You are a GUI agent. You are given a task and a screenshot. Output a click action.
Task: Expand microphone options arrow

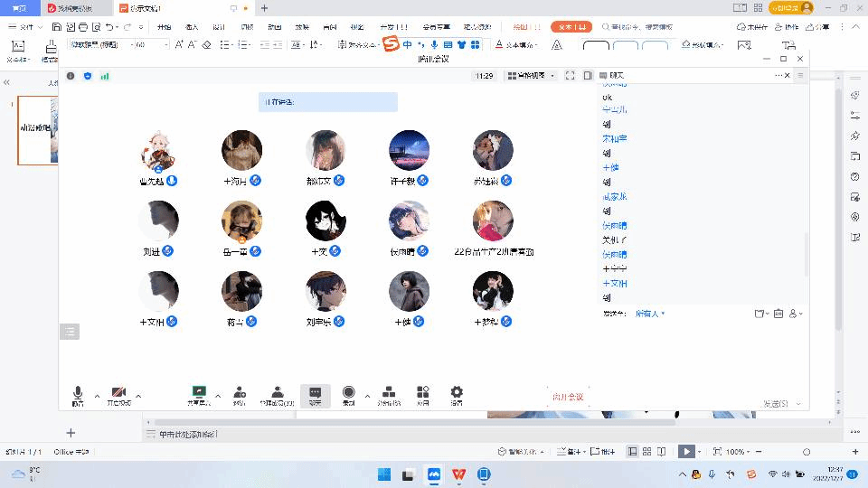click(x=97, y=396)
